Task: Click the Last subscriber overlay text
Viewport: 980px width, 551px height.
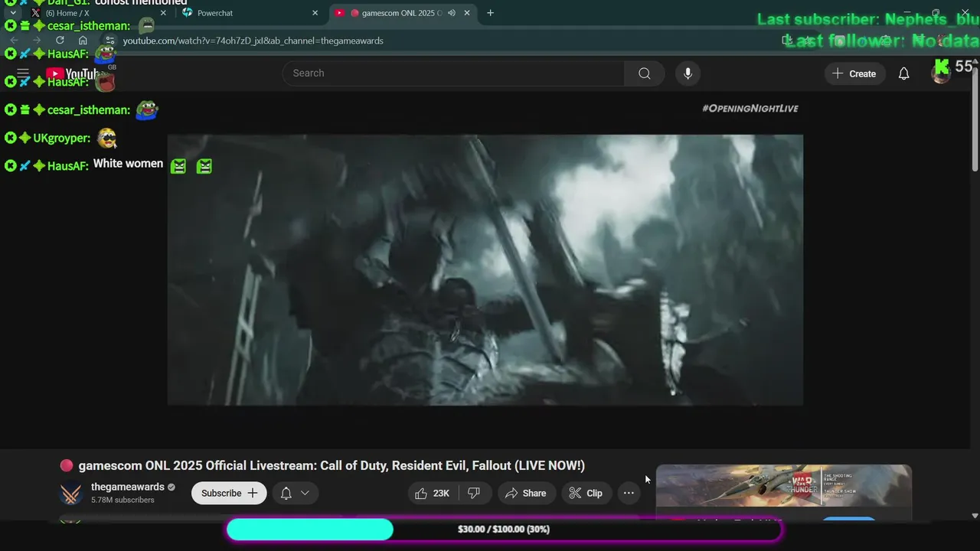Action: tap(868, 20)
